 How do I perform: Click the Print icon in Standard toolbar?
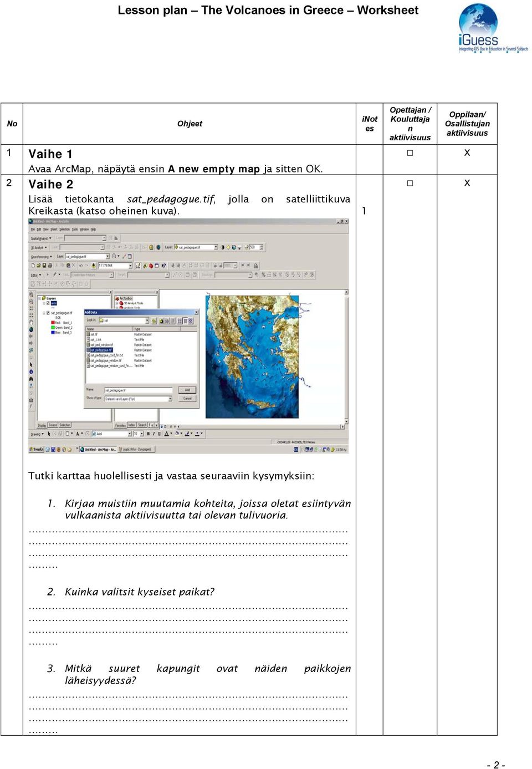[50, 266]
